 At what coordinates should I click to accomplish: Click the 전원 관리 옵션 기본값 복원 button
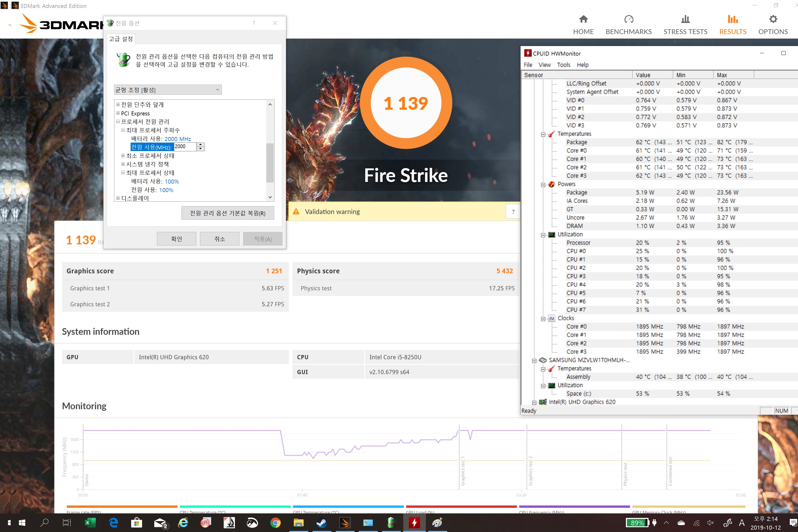pos(227,213)
